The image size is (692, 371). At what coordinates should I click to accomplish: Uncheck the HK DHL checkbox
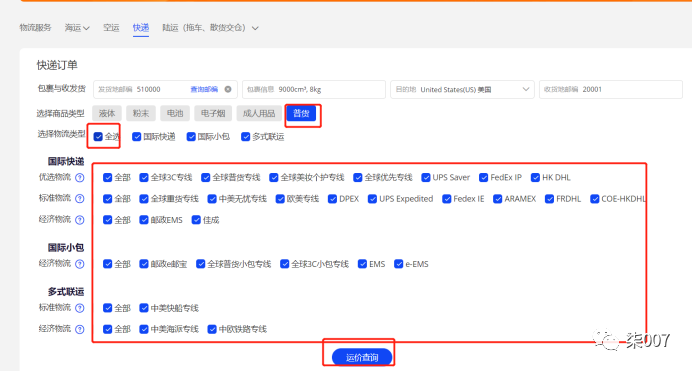[x=535, y=177]
